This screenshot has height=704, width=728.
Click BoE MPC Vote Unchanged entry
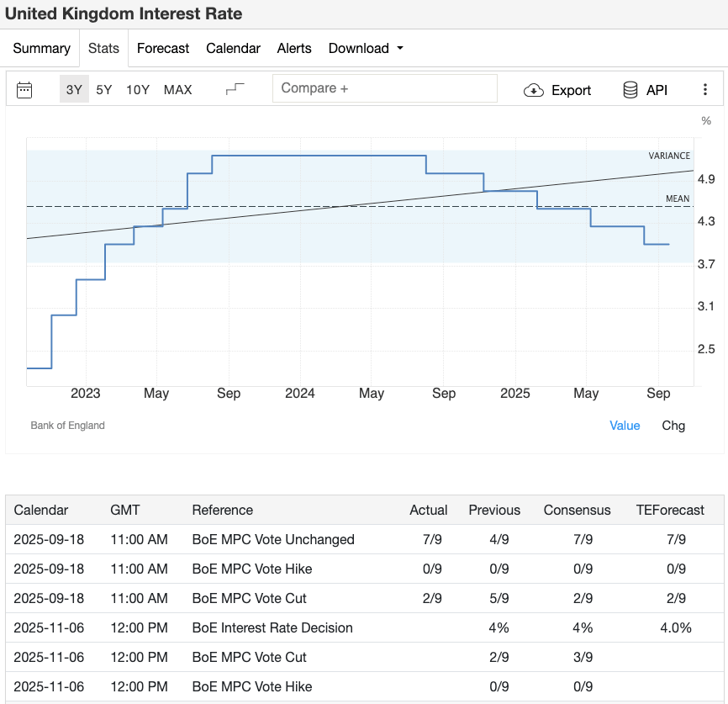coord(273,540)
